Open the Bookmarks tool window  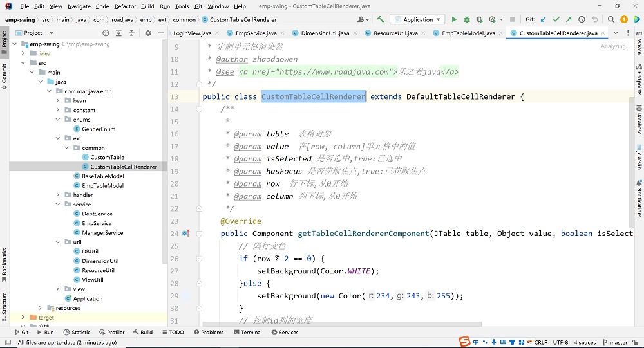pos(4,265)
